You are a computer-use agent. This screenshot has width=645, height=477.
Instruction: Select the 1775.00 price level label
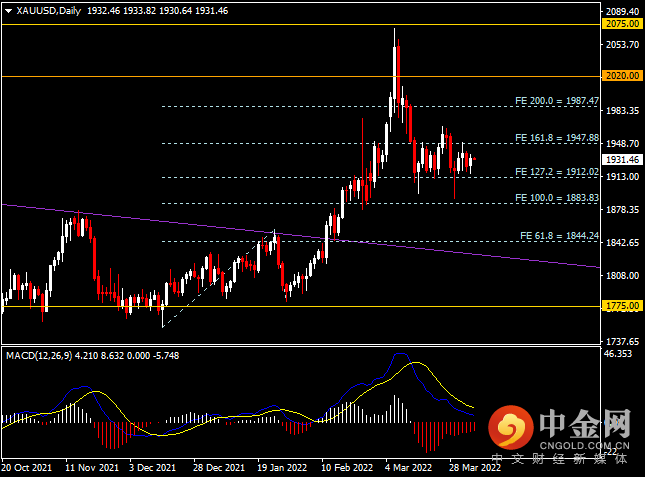click(x=622, y=306)
